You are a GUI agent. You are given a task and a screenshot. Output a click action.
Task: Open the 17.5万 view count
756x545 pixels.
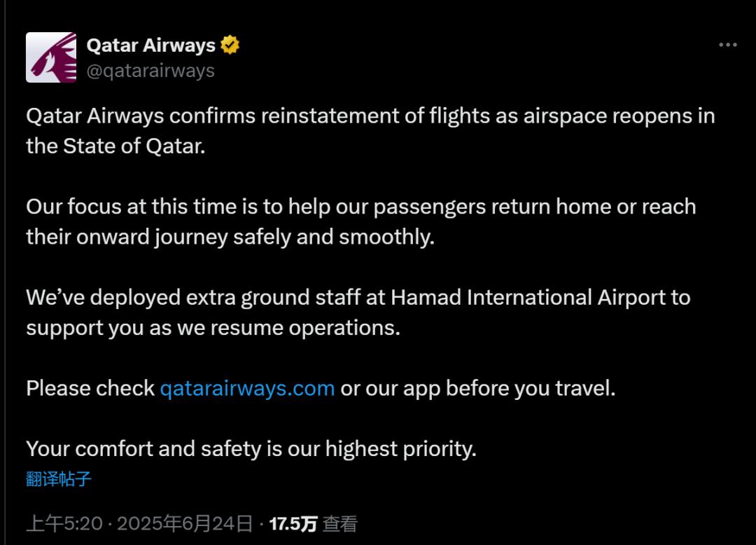pos(293,524)
